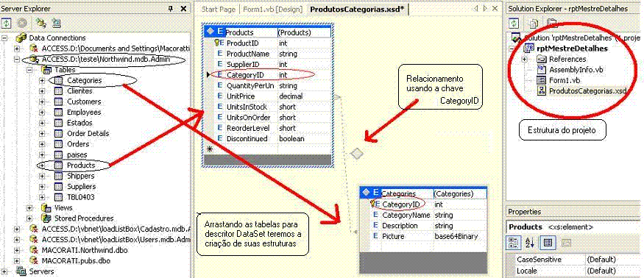This screenshot has height=278, width=644.
Task: Expand Stored Procedures folder node
Action: [29, 218]
